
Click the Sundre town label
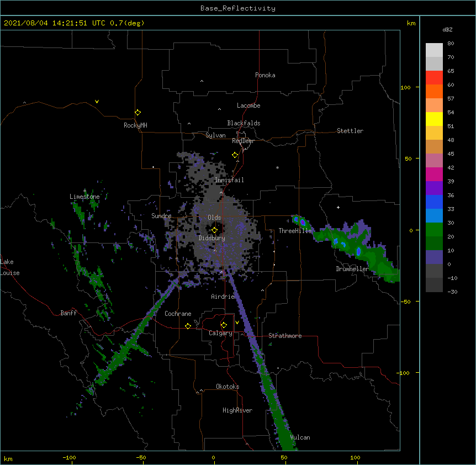pos(161,216)
